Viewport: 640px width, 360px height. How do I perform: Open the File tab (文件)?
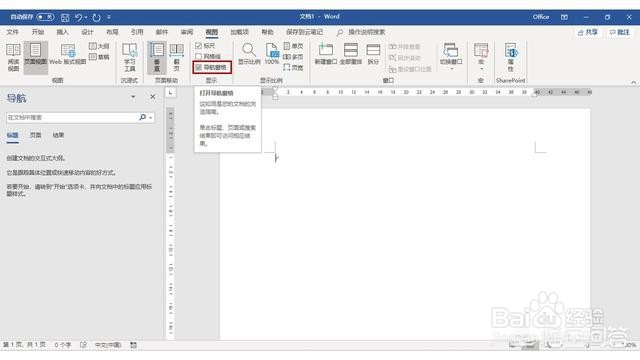[12, 32]
